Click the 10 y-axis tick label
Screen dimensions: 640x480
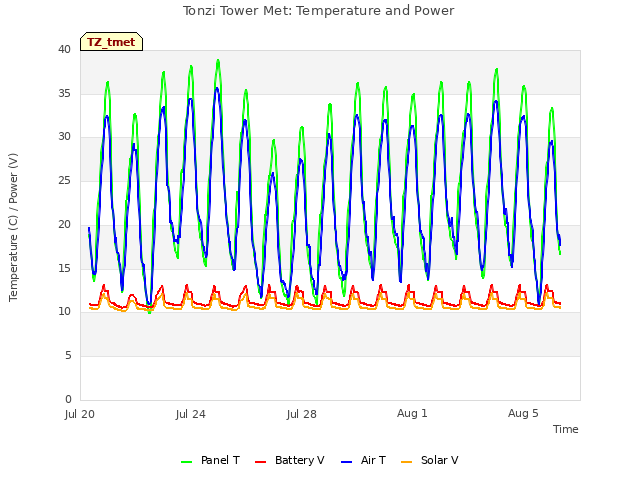(64, 312)
